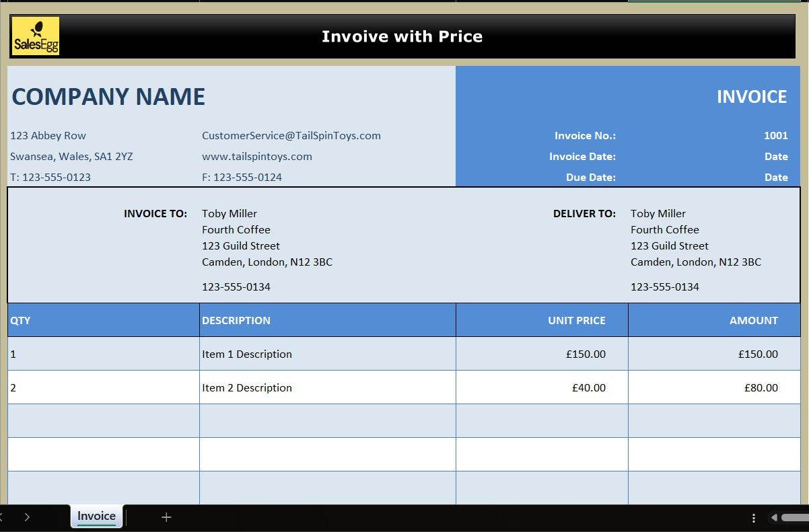The width and height of the screenshot is (809, 532).
Task: Select 123-555-0134 under INVOICE TO
Action: [x=236, y=287]
